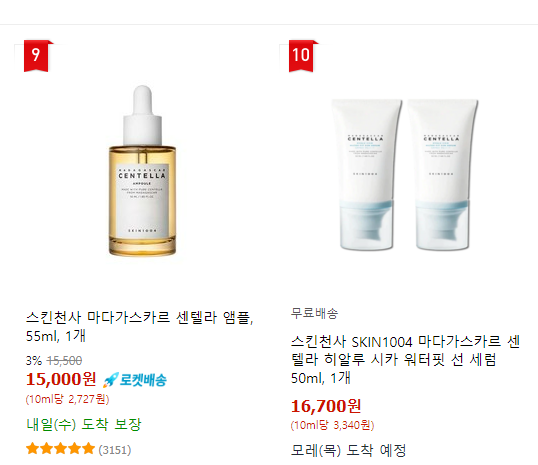Click the rank 9 red ribbon badge

36,56
